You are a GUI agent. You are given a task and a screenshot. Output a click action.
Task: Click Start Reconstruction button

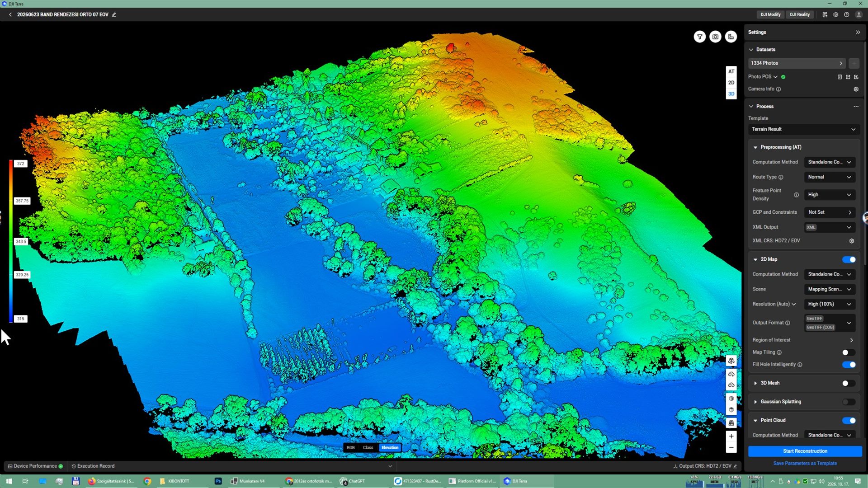point(805,451)
